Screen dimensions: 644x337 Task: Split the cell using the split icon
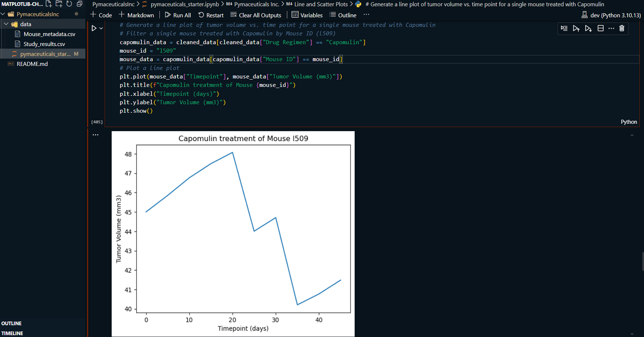tap(600, 28)
